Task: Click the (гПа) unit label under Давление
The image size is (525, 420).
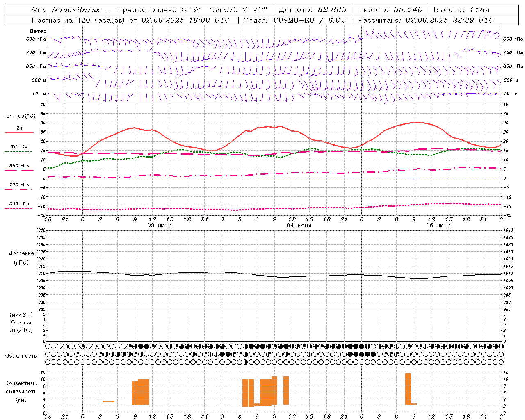Action: [x=21, y=263]
